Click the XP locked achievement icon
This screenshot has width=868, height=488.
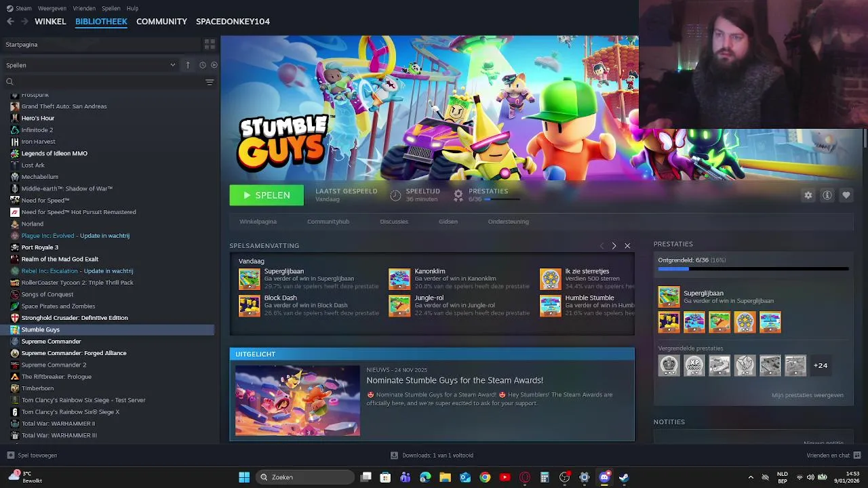pyautogui.click(x=694, y=365)
